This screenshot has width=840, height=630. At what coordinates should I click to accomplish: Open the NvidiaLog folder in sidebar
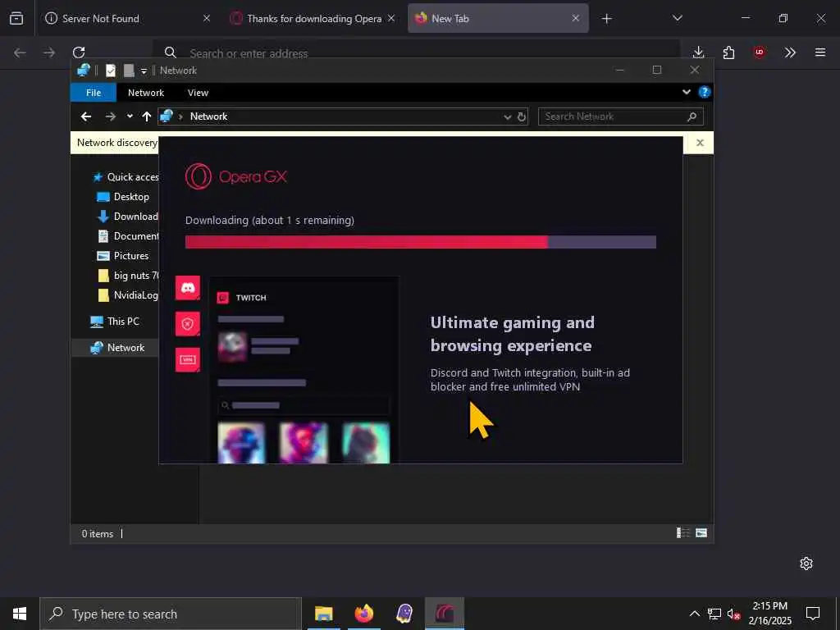(x=128, y=295)
